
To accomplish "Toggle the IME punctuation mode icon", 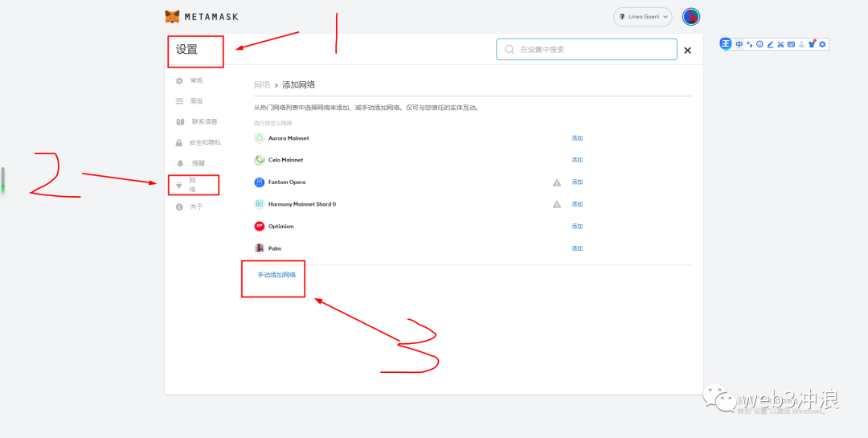I will coord(750,44).
